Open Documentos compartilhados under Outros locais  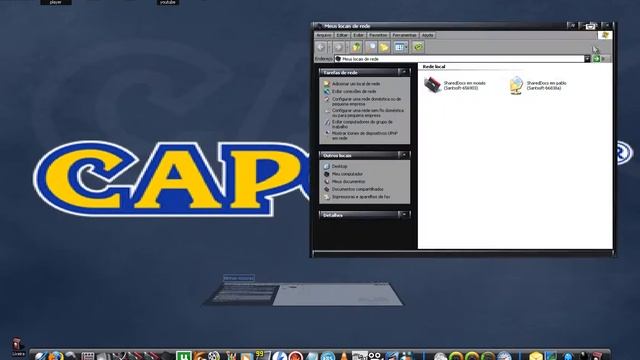[358, 189]
